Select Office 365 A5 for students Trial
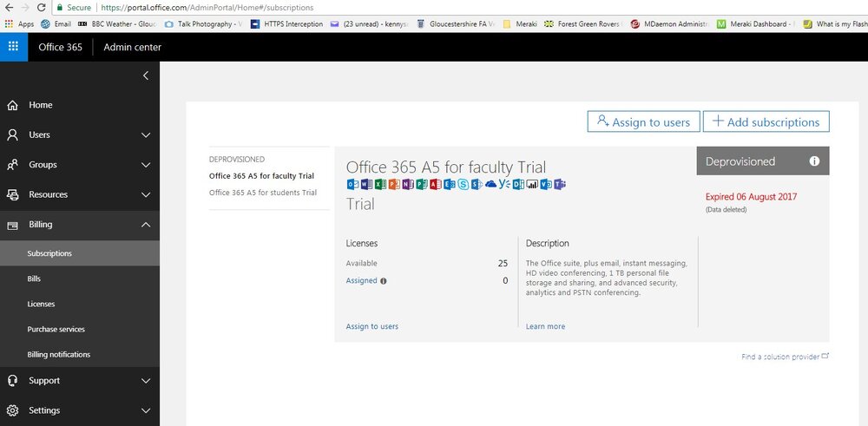Viewport: 868px width, 426px height. click(263, 193)
